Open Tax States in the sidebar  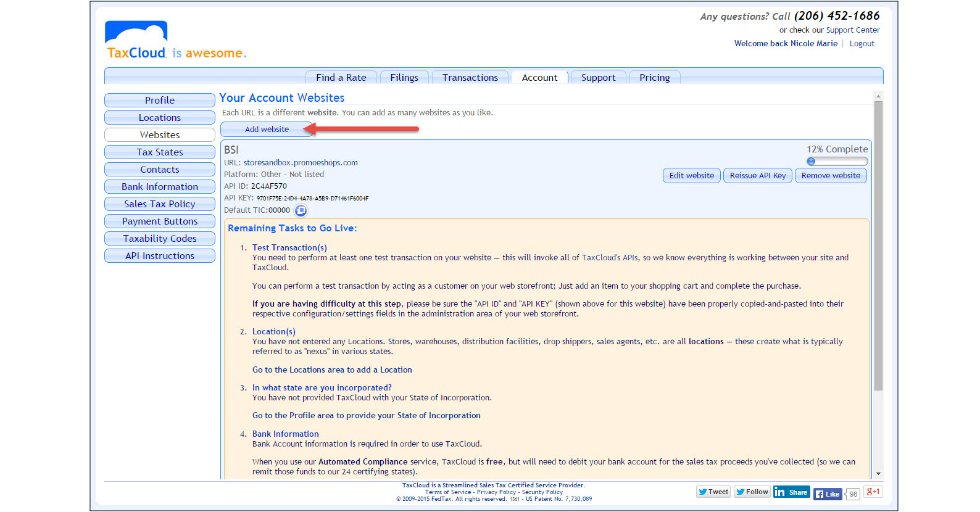click(x=160, y=152)
